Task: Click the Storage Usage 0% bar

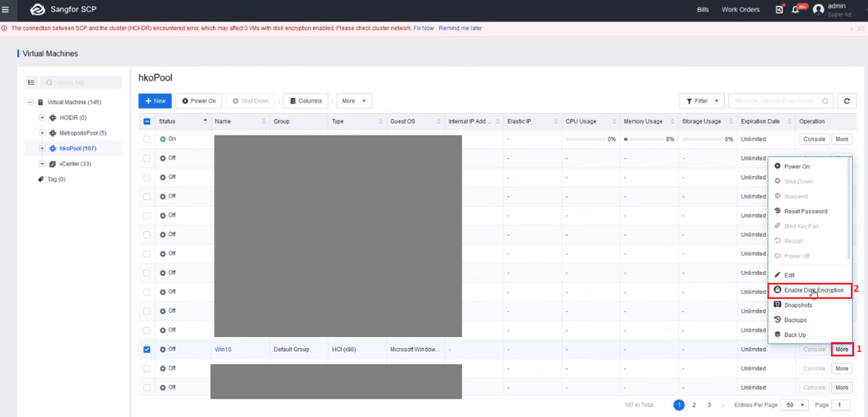Action: click(x=702, y=139)
